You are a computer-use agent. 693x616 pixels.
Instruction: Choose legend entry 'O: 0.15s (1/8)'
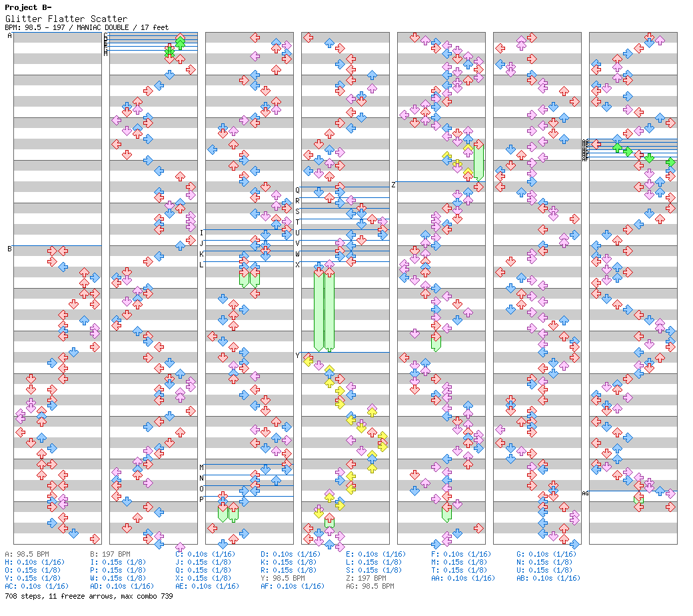click(33, 570)
